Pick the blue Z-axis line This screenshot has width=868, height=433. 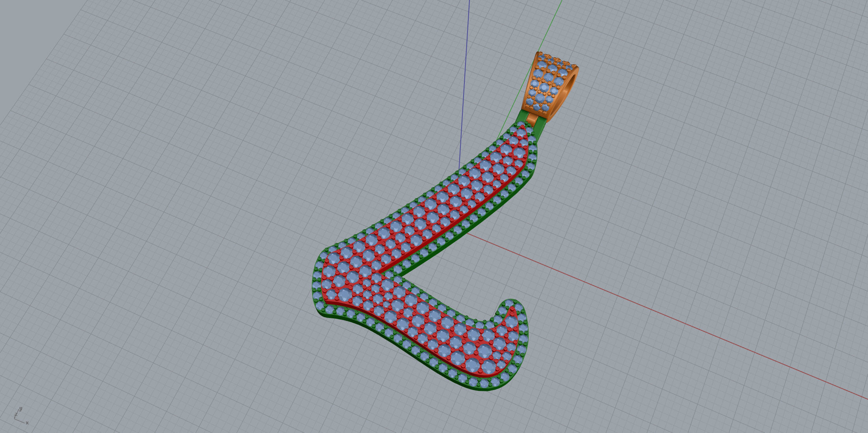[464, 85]
